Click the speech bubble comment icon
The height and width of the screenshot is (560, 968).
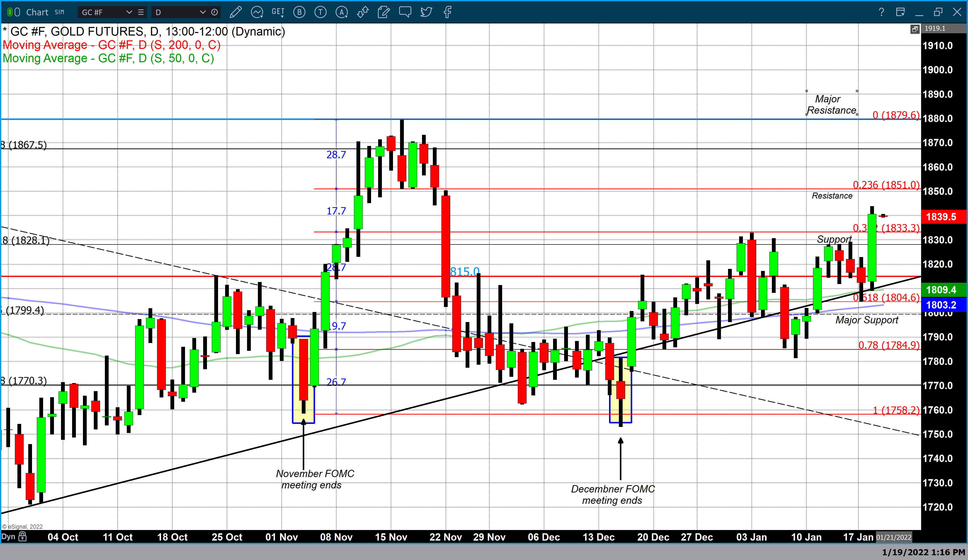pyautogui.click(x=405, y=12)
